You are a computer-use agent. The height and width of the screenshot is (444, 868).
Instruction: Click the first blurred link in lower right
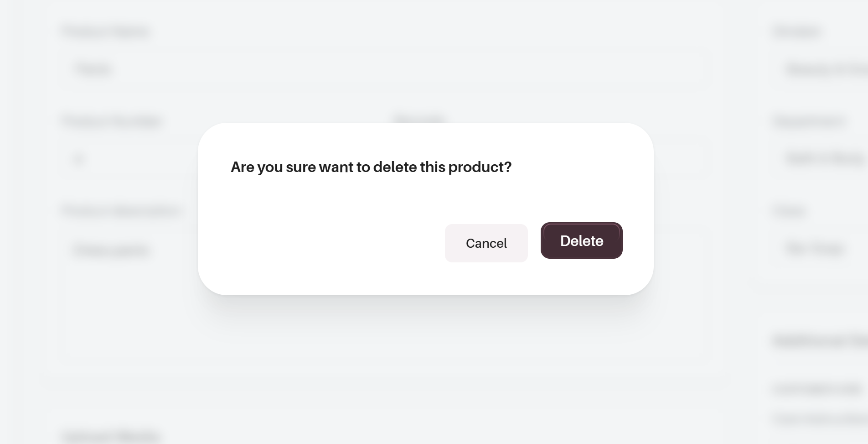click(x=817, y=389)
